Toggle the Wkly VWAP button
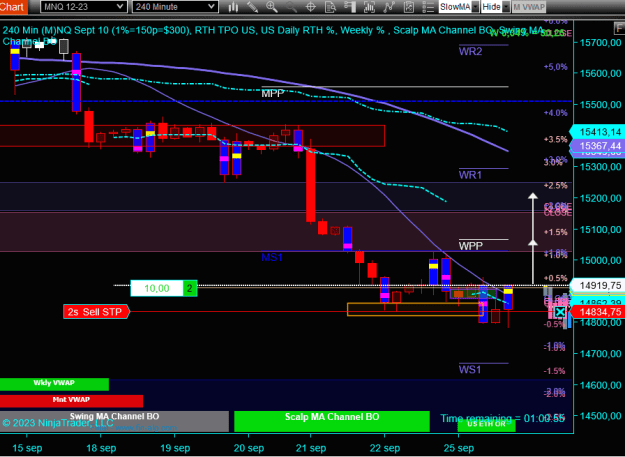The image size is (625, 457). [54, 384]
